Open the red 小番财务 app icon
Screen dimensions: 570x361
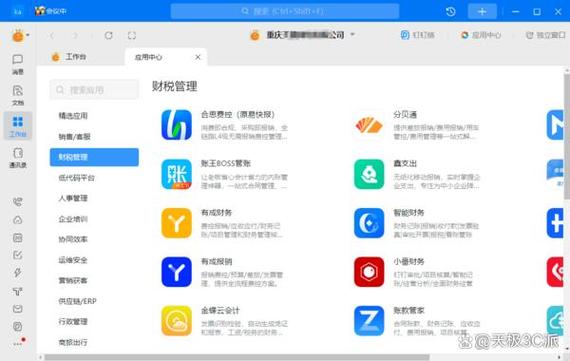tap(369, 272)
